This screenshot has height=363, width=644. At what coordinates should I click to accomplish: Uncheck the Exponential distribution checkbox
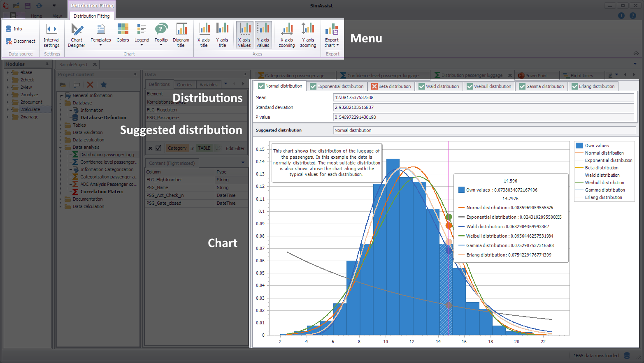[x=313, y=86]
